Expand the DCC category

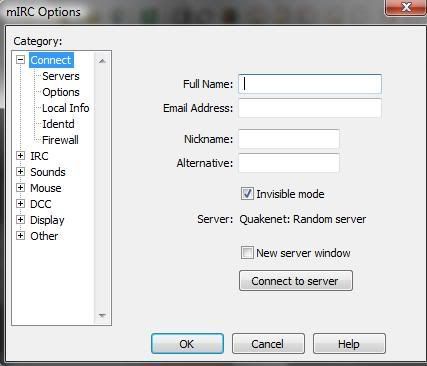click(x=21, y=204)
